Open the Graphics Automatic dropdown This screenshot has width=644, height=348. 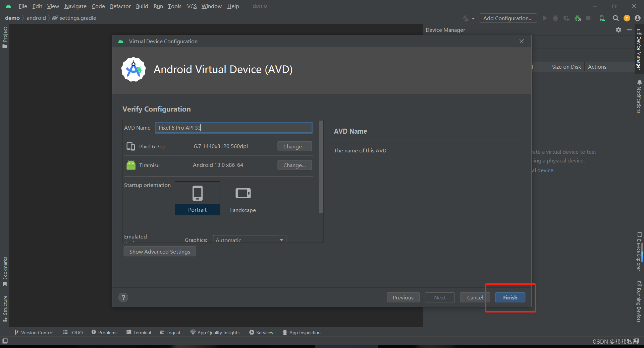click(x=250, y=239)
